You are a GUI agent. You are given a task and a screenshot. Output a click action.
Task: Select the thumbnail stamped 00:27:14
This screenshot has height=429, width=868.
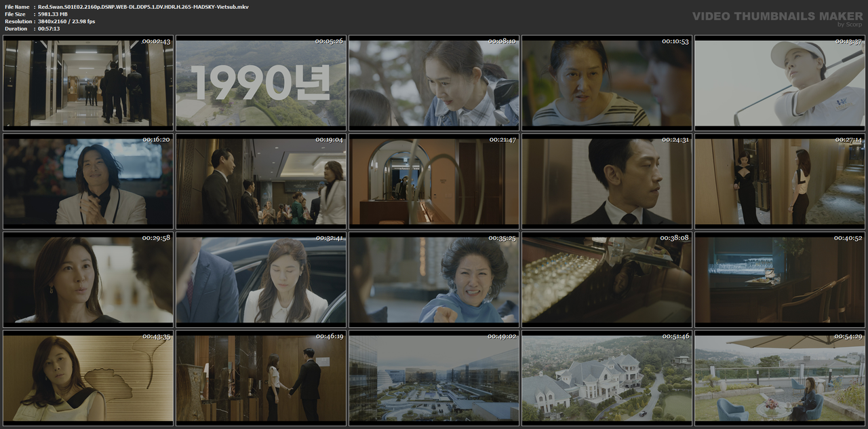780,181
